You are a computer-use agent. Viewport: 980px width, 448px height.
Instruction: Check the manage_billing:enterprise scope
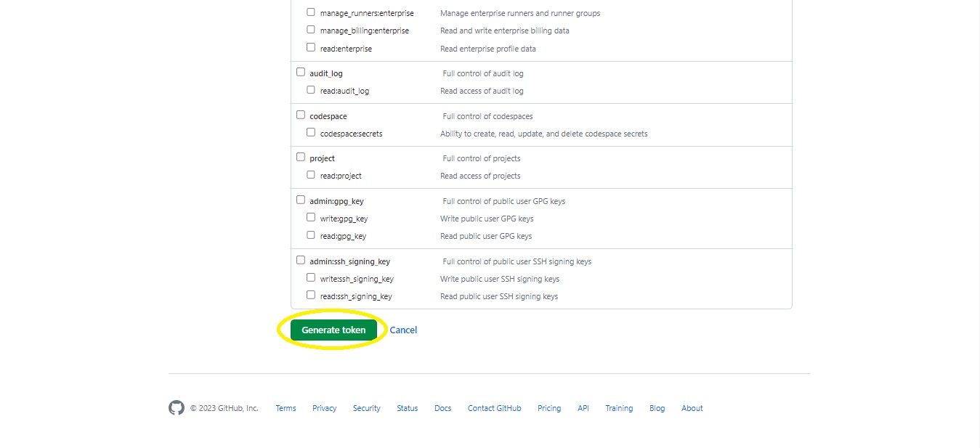coord(311,30)
